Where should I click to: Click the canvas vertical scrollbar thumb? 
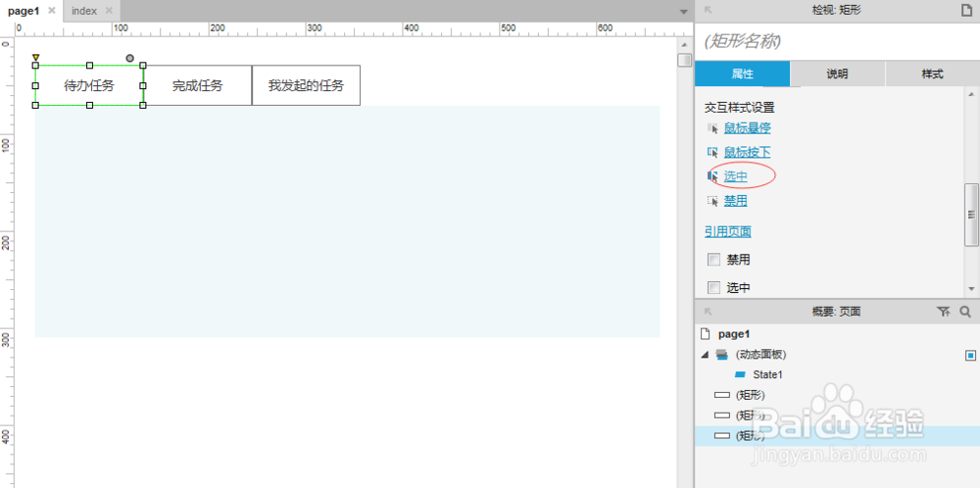coord(685,60)
